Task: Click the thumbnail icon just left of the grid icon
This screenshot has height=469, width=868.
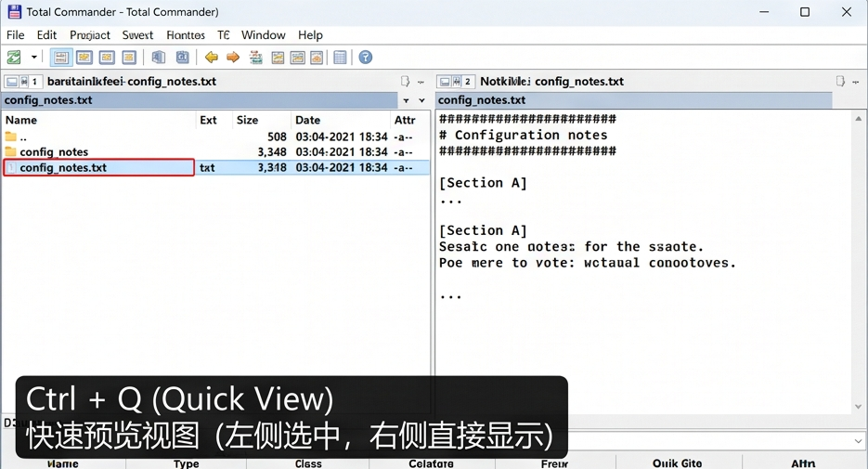Action: [317, 57]
